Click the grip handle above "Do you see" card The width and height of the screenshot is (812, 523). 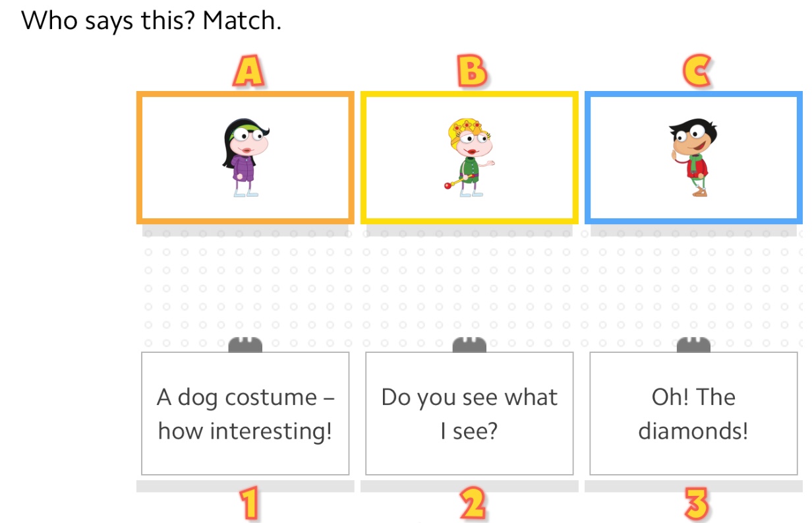[x=469, y=345]
